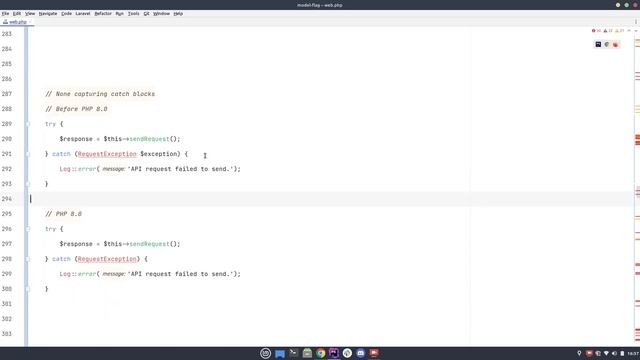
Task: Open in PhpStorm built-in preview icon
Action: (x=598, y=44)
